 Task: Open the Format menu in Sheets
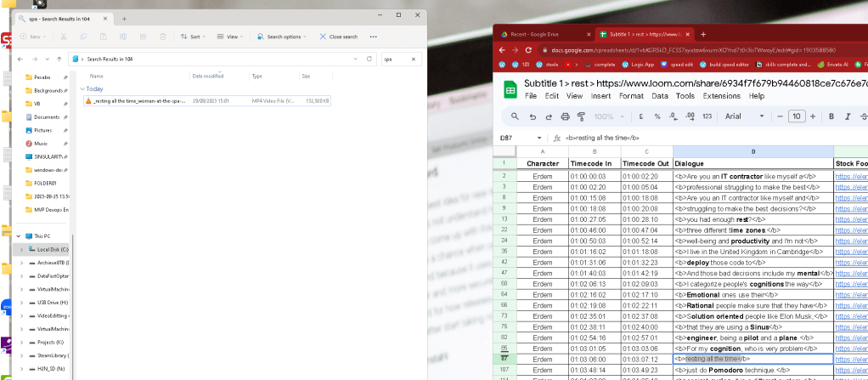click(631, 96)
